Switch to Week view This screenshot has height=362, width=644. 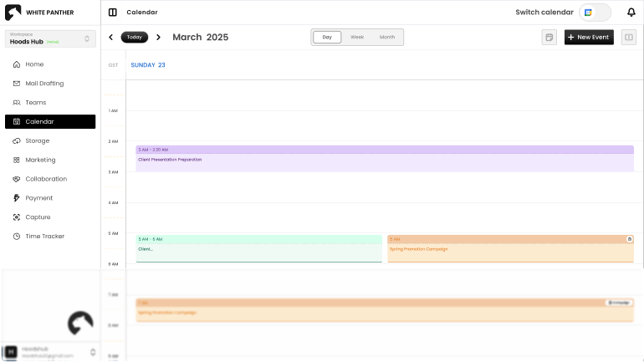click(357, 38)
